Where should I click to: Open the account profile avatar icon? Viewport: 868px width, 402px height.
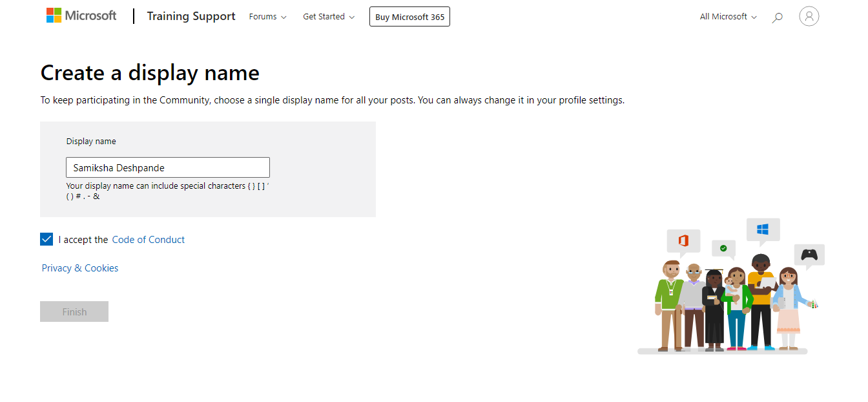(x=809, y=16)
